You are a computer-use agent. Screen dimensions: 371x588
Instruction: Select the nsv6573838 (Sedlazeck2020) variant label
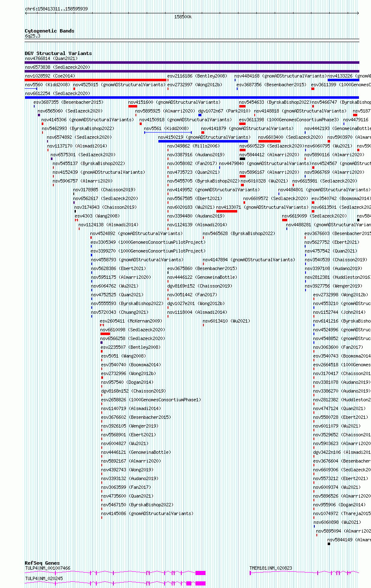pos(58,67)
